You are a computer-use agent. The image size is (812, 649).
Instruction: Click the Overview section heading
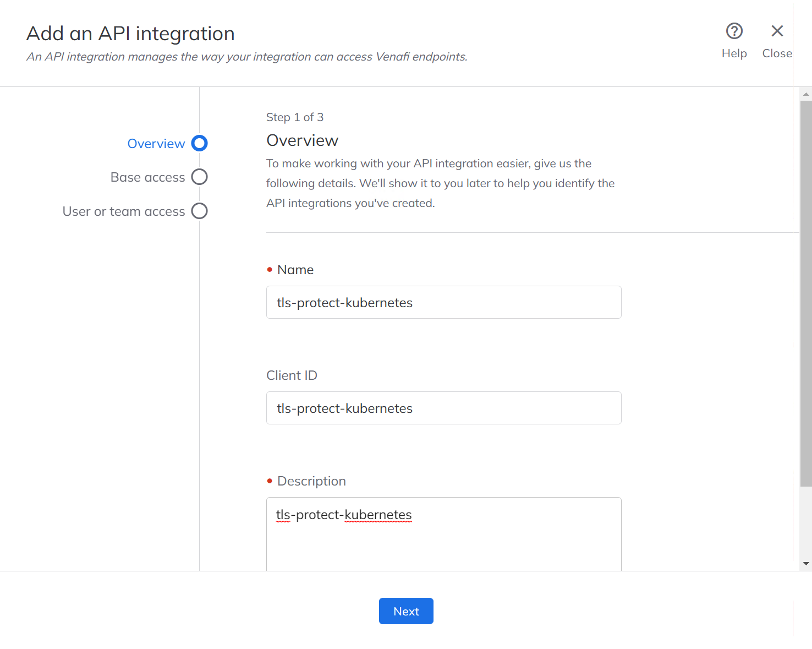(x=302, y=140)
